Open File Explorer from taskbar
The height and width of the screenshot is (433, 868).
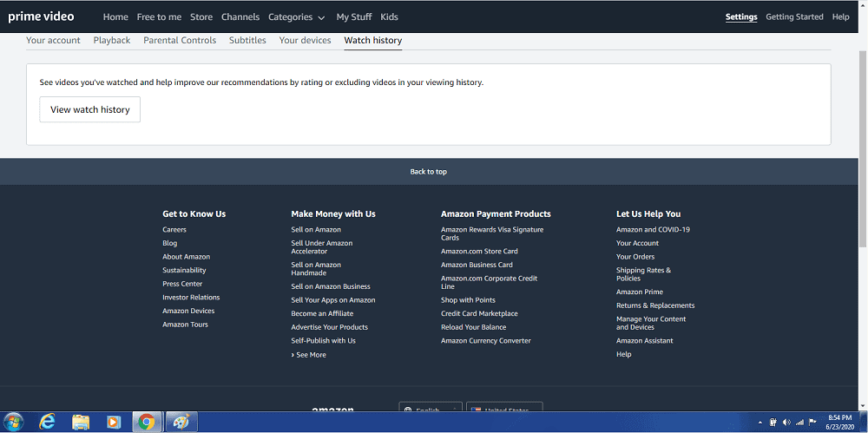coord(81,423)
